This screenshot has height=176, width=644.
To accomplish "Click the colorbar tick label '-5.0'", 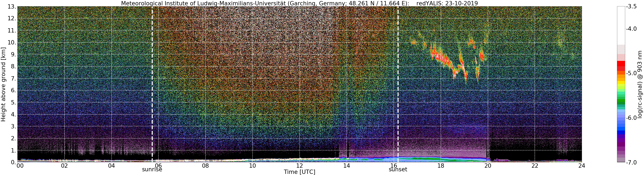I will coord(631,73).
